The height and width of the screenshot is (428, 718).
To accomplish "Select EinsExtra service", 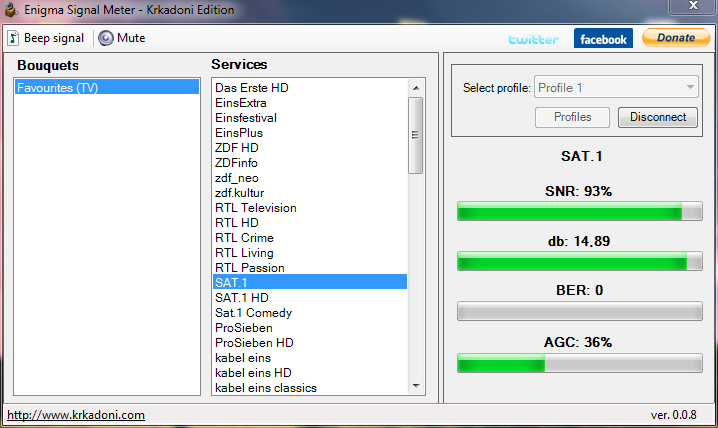I will (x=310, y=103).
